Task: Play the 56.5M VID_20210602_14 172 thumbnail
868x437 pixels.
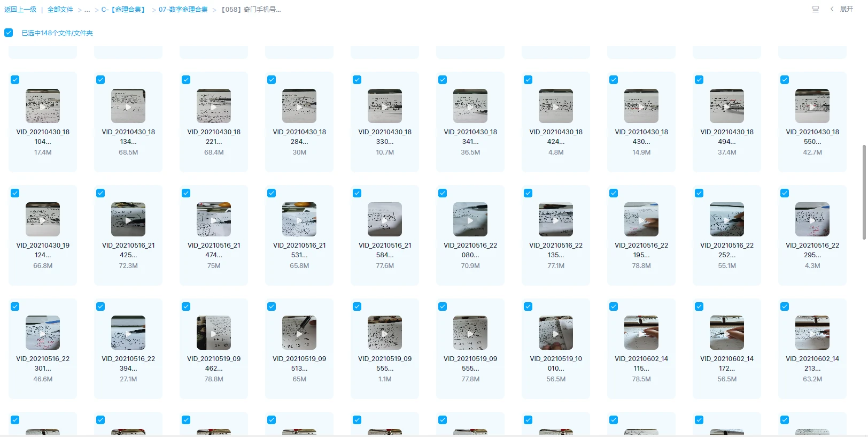Action: click(x=727, y=333)
